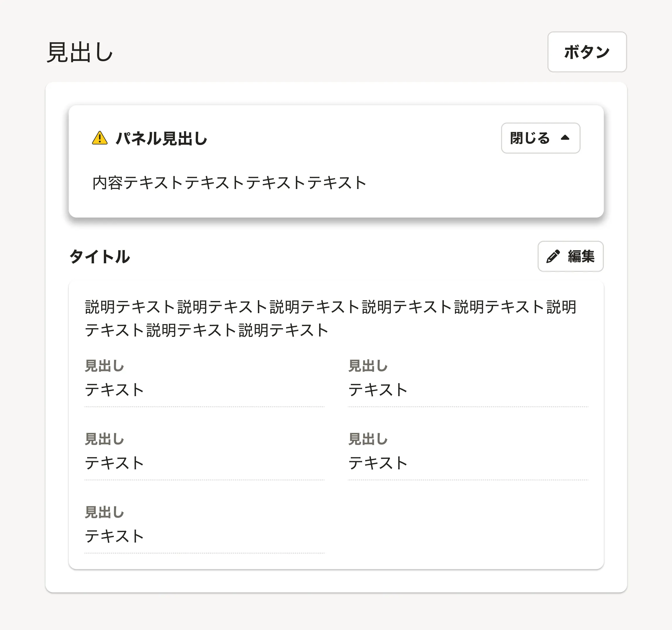Click the ボタン button beside the page heading
This screenshot has width=672, height=630.
587,52
